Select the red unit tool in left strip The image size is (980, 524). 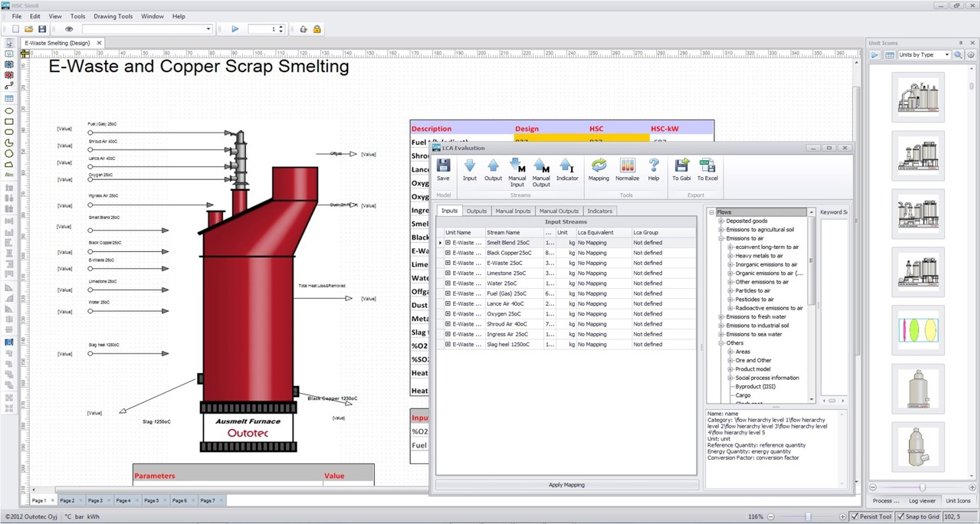pos(9,75)
